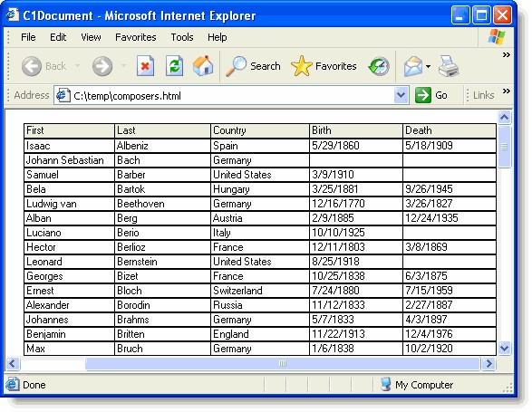This screenshot has height=412, width=532.
Task: Open the Help menu
Action: 218,37
